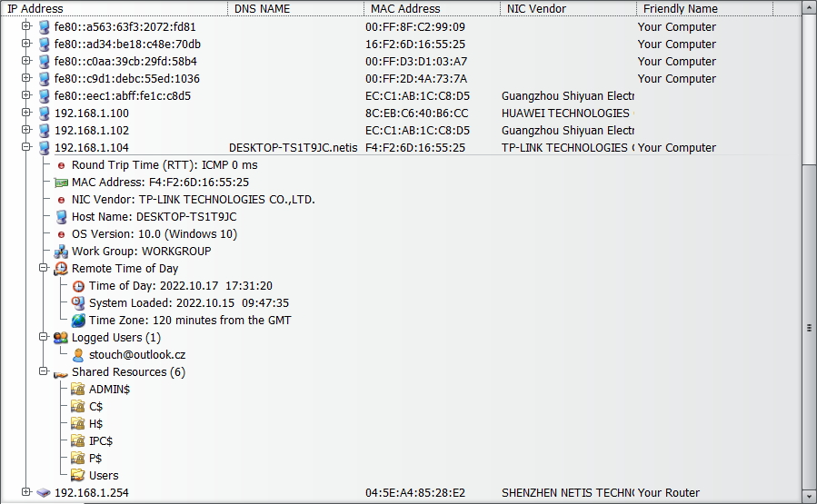Screen dimensions: 817x504
Task: Collapse the Logged Users (1) node
Action: coord(44,337)
